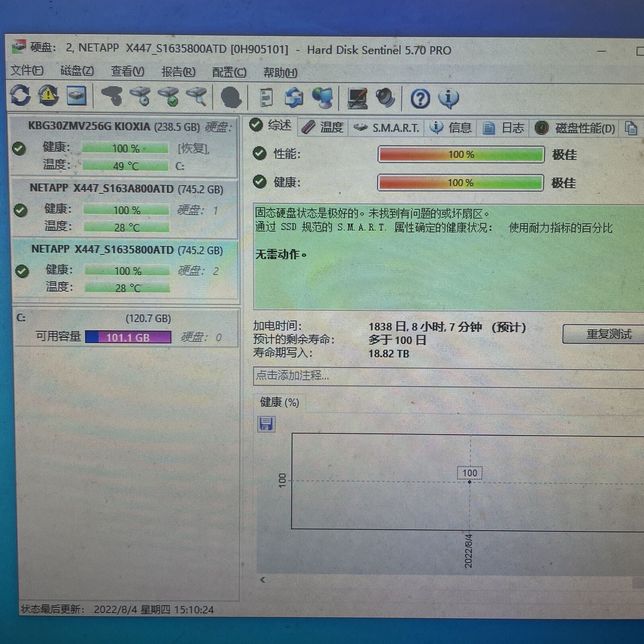
Task: Click the S163A800ATD disk green status check
Action: tap(20, 210)
